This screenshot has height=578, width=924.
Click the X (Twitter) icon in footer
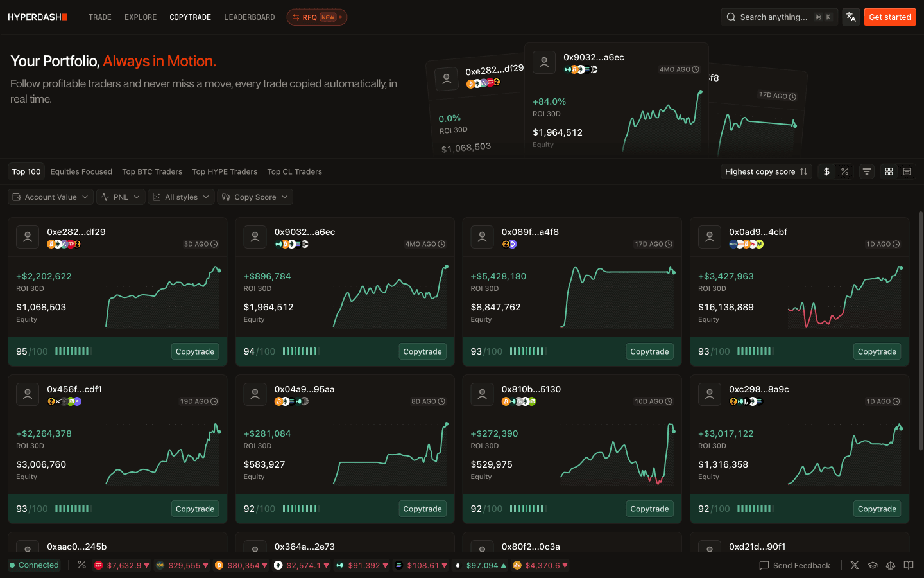tap(855, 565)
